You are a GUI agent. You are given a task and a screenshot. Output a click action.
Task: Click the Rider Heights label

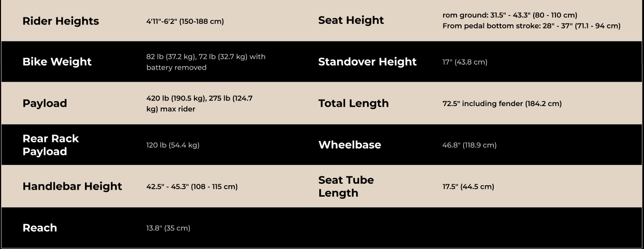[61, 21]
